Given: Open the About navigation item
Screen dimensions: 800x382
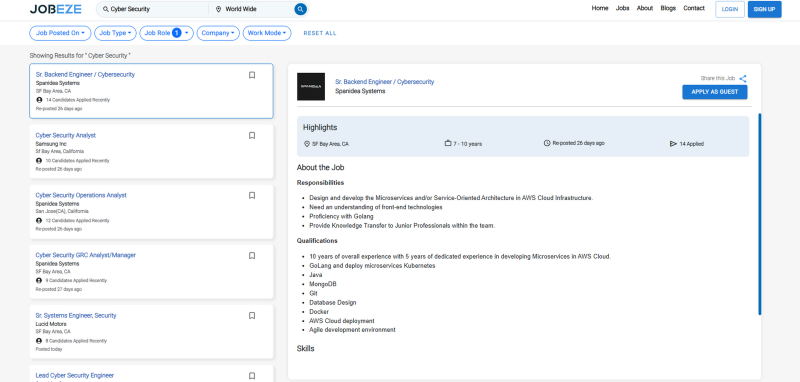Looking at the screenshot, I should [x=645, y=8].
